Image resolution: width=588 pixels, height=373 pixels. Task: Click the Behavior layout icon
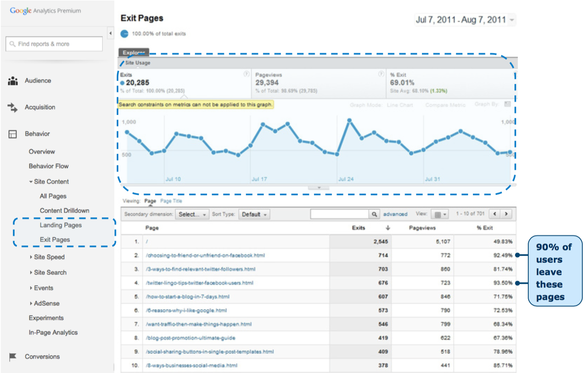(x=13, y=134)
